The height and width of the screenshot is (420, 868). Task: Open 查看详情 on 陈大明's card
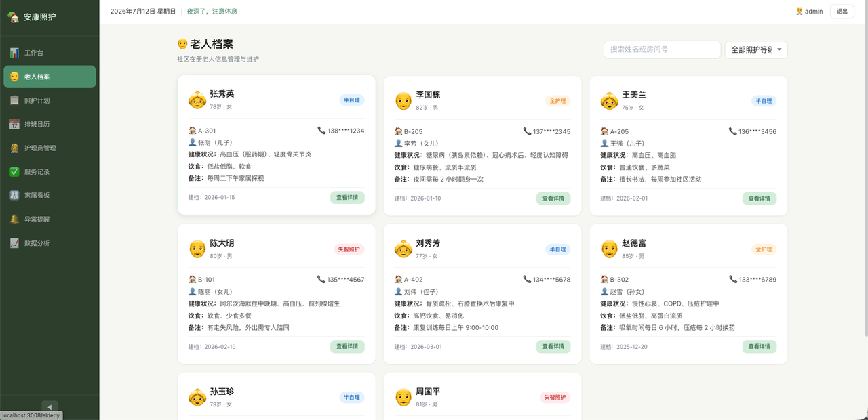tap(347, 346)
